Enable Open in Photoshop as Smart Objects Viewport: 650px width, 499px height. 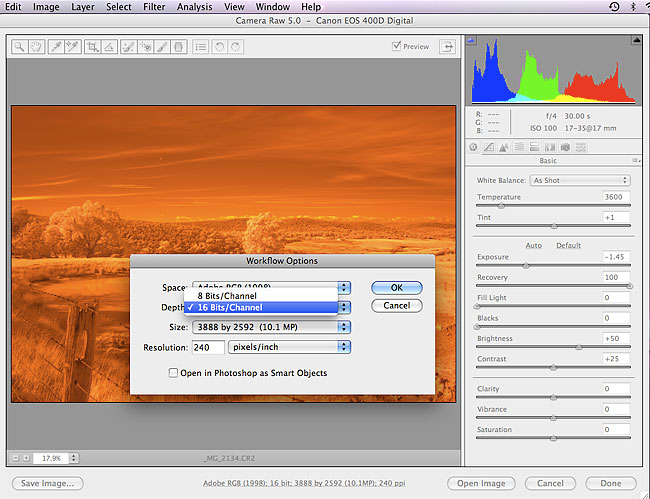point(175,373)
